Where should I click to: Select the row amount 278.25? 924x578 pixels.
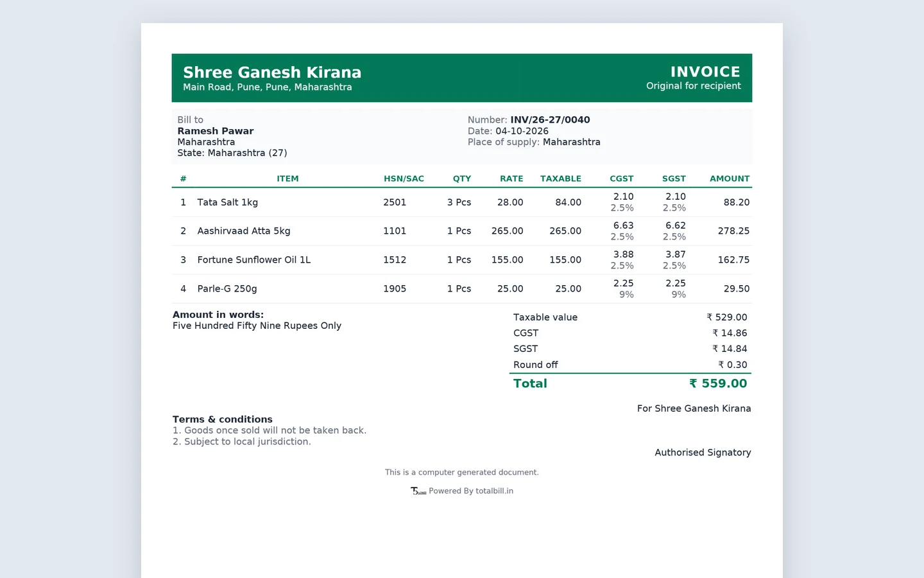coord(734,231)
